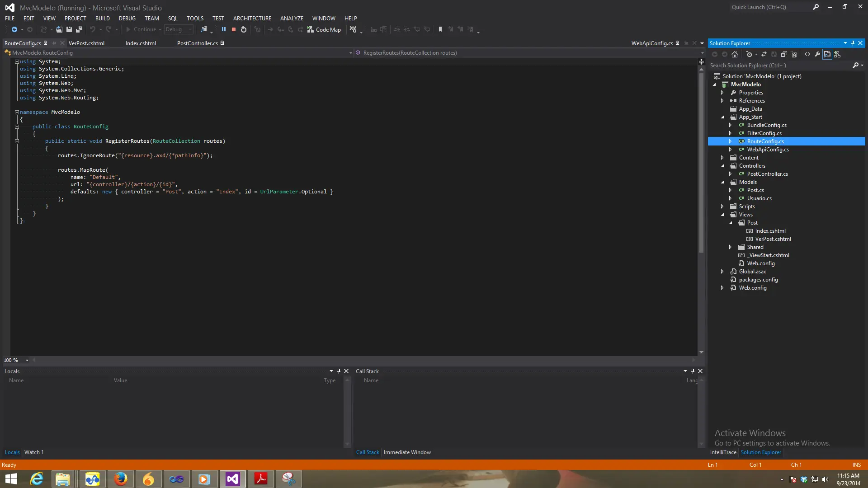Image resolution: width=868 pixels, height=488 pixels.
Task: Stop debugging with the red square icon
Action: point(234,29)
